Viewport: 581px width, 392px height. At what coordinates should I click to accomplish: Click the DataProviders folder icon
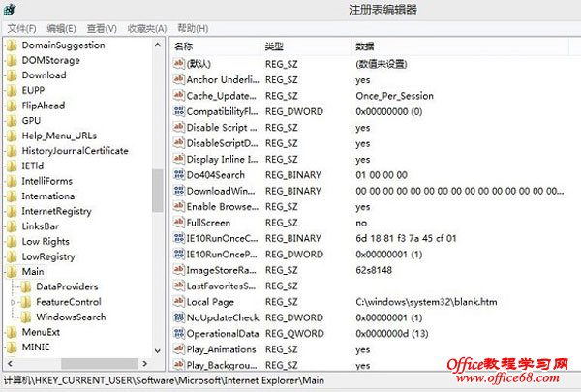point(26,286)
